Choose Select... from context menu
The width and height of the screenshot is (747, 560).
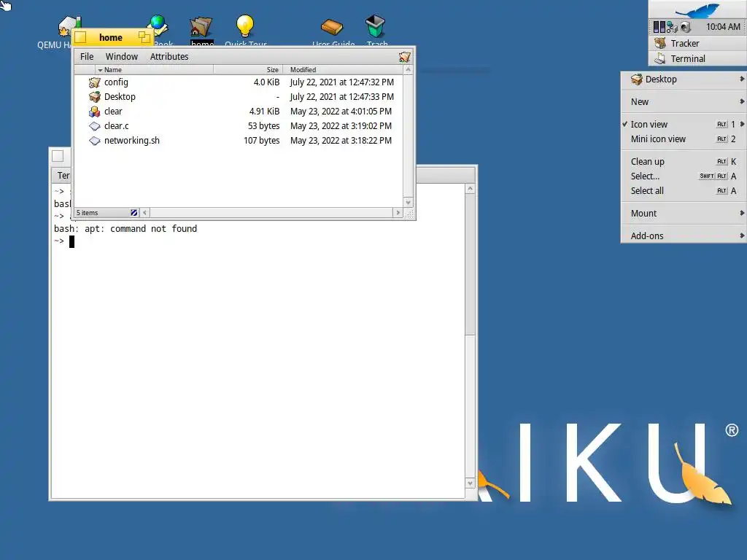pyautogui.click(x=684, y=176)
